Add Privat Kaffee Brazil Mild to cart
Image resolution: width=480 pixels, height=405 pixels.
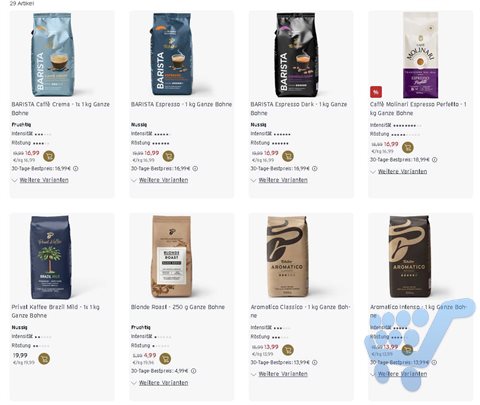click(x=44, y=359)
